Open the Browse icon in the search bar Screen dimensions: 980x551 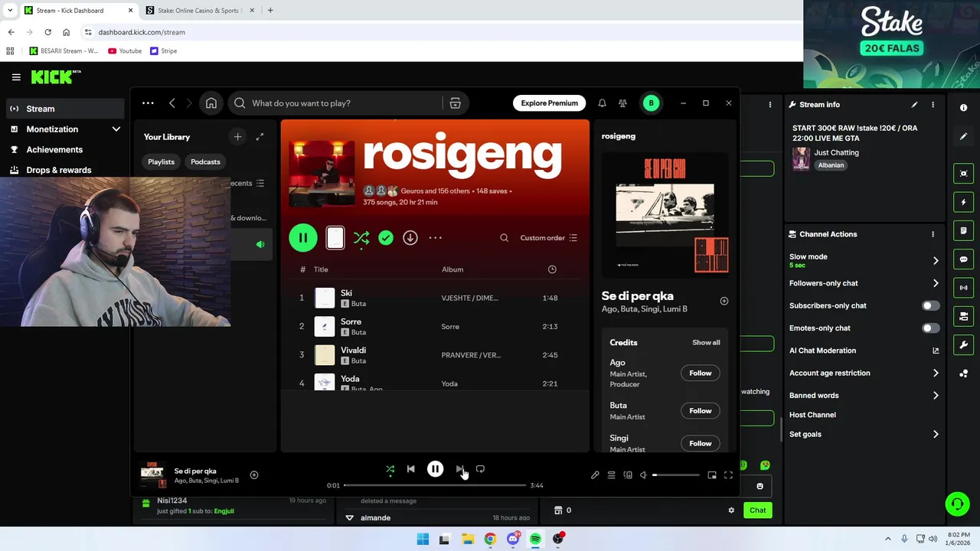point(455,103)
